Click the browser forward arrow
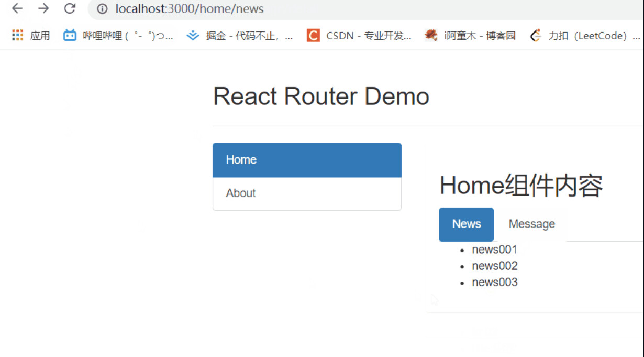The image size is (644, 357). coord(43,9)
